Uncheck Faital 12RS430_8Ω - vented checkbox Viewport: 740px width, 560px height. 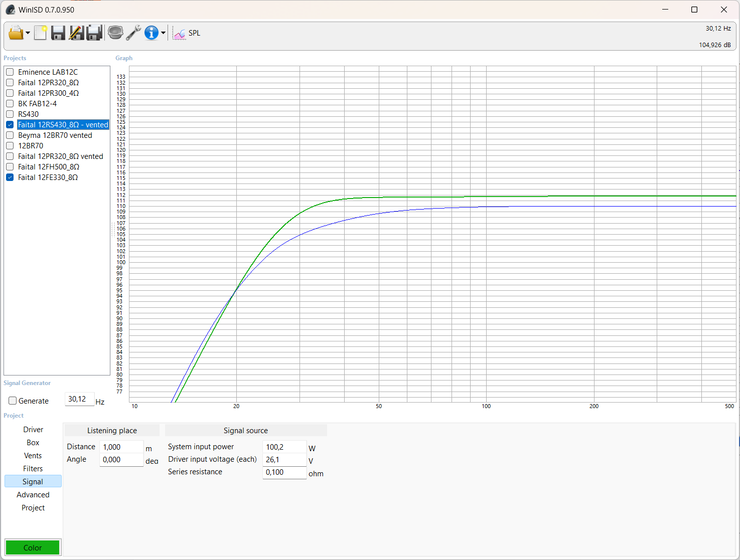(10, 125)
